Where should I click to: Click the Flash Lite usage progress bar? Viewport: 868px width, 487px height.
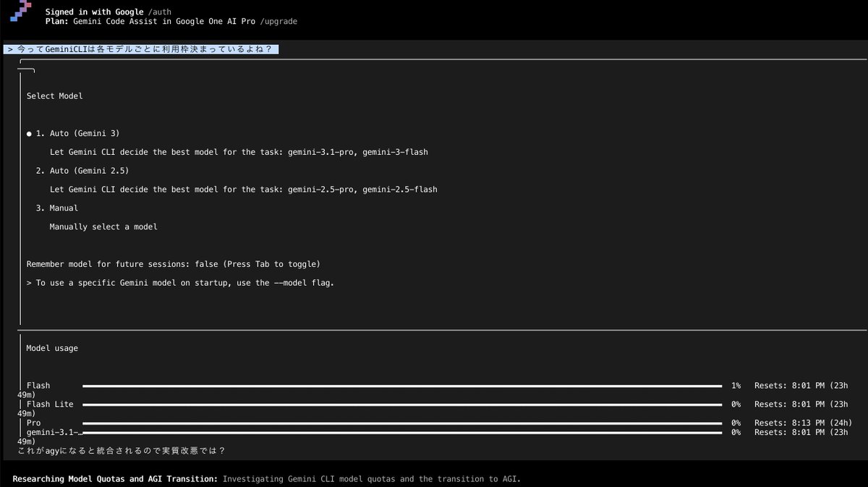coord(402,405)
